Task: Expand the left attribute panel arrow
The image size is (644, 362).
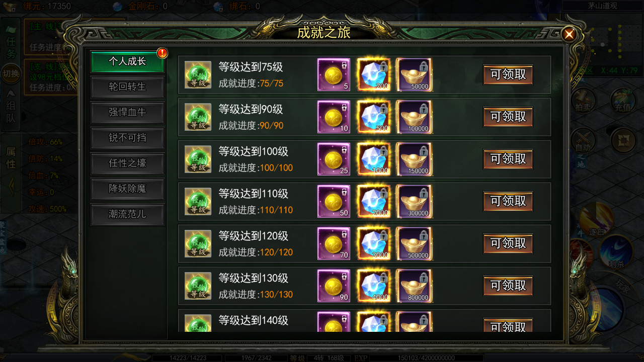Action: click(x=11, y=187)
